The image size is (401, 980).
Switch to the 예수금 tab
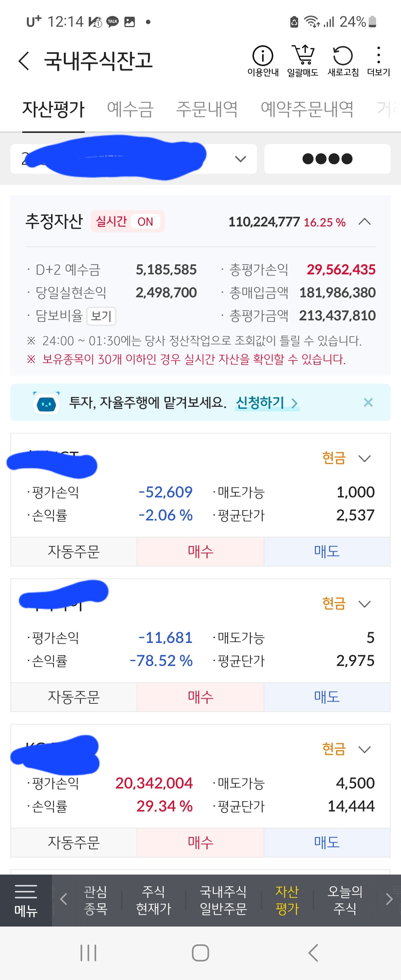click(x=130, y=109)
